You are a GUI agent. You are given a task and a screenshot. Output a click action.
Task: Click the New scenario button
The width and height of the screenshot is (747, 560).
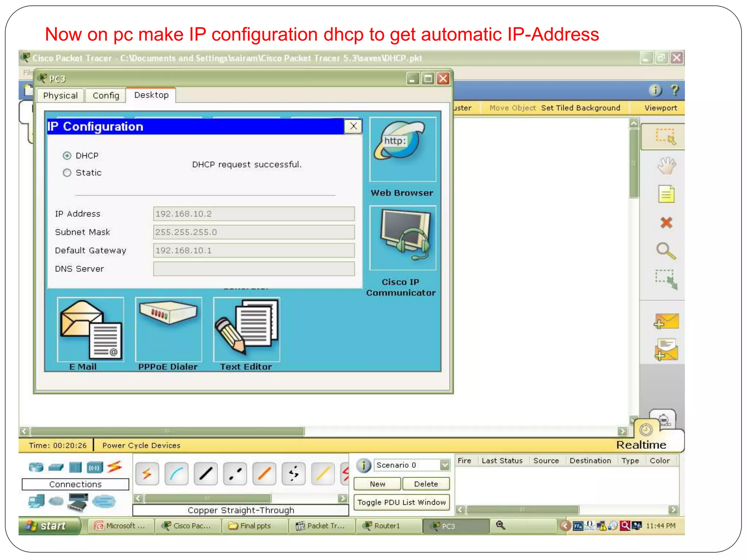378,484
